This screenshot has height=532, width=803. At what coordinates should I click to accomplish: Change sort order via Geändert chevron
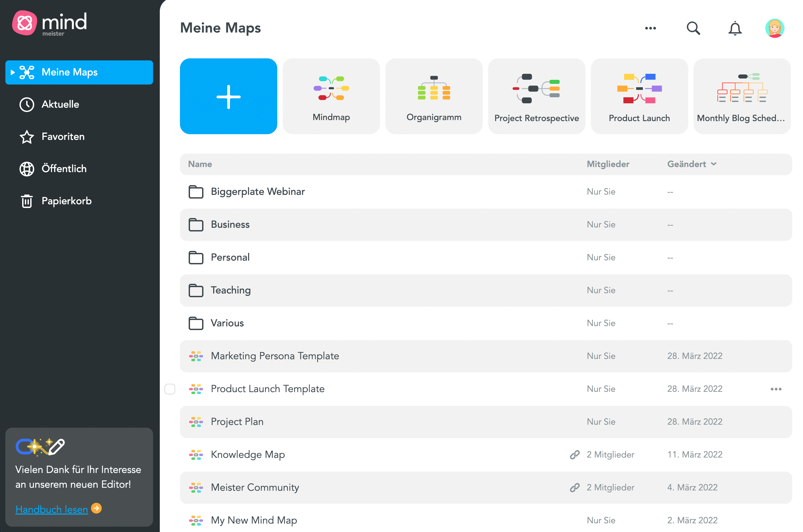[714, 164]
